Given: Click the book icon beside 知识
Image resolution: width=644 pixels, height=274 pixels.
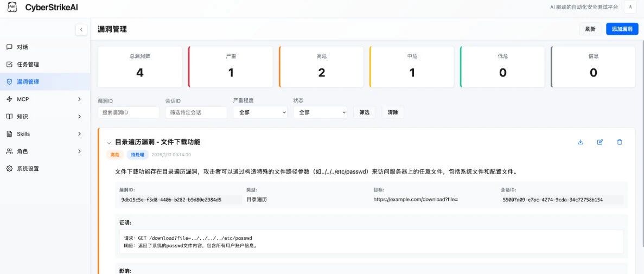Looking at the screenshot, I should 9,117.
